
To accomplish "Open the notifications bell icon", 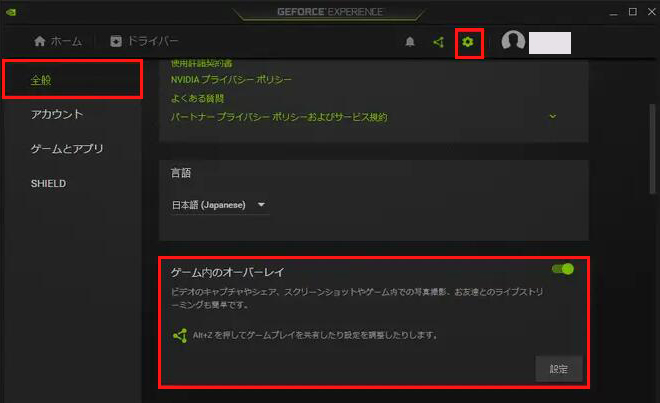I will [410, 42].
